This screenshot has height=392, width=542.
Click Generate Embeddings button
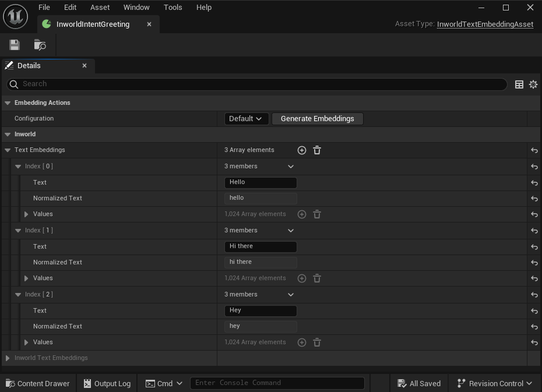pyautogui.click(x=317, y=119)
